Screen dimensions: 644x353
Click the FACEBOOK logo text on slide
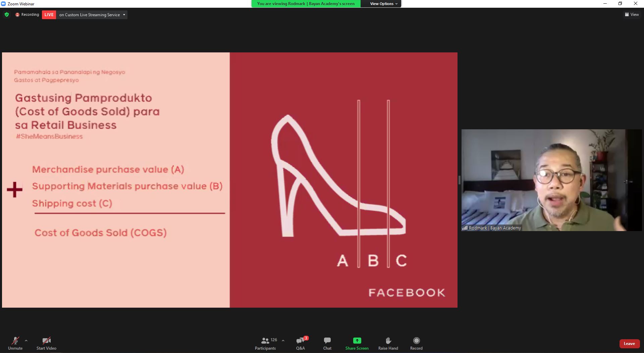407,293
